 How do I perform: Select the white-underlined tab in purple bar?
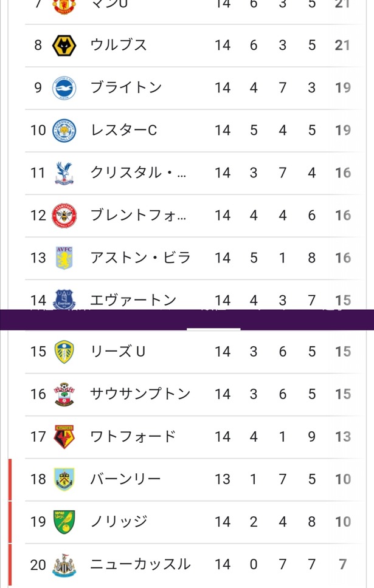[213, 321]
